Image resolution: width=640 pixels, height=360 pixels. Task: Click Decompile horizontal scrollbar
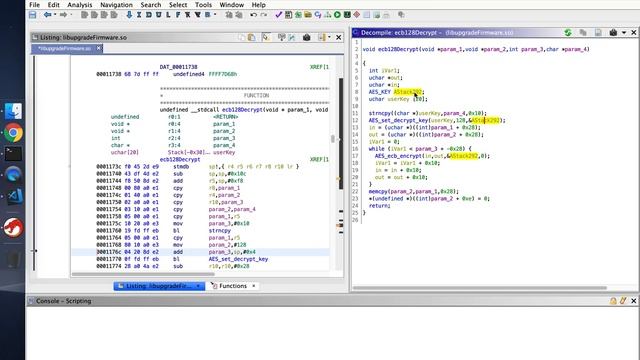pos(480,288)
